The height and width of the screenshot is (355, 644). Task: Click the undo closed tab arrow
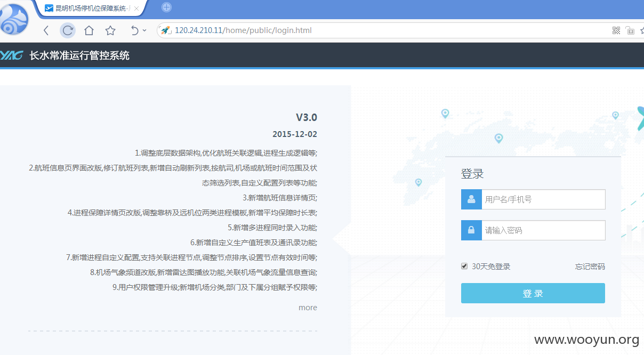(134, 30)
